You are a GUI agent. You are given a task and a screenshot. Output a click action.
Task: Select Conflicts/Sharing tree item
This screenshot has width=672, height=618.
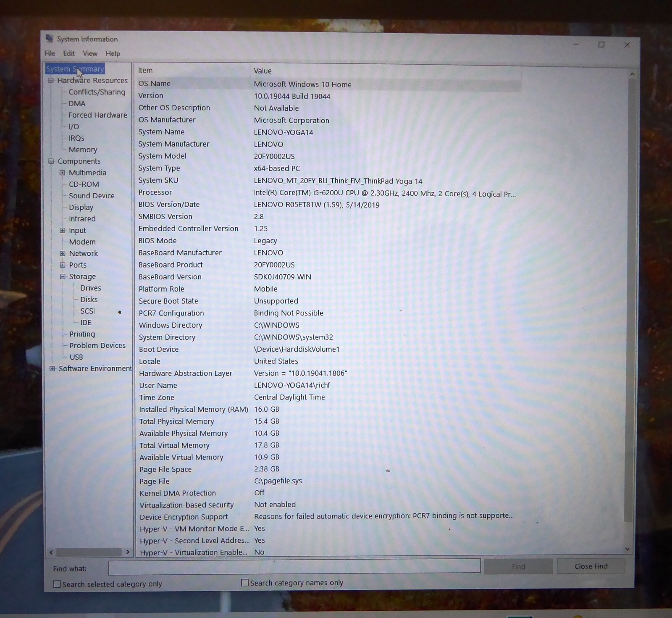click(x=97, y=92)
